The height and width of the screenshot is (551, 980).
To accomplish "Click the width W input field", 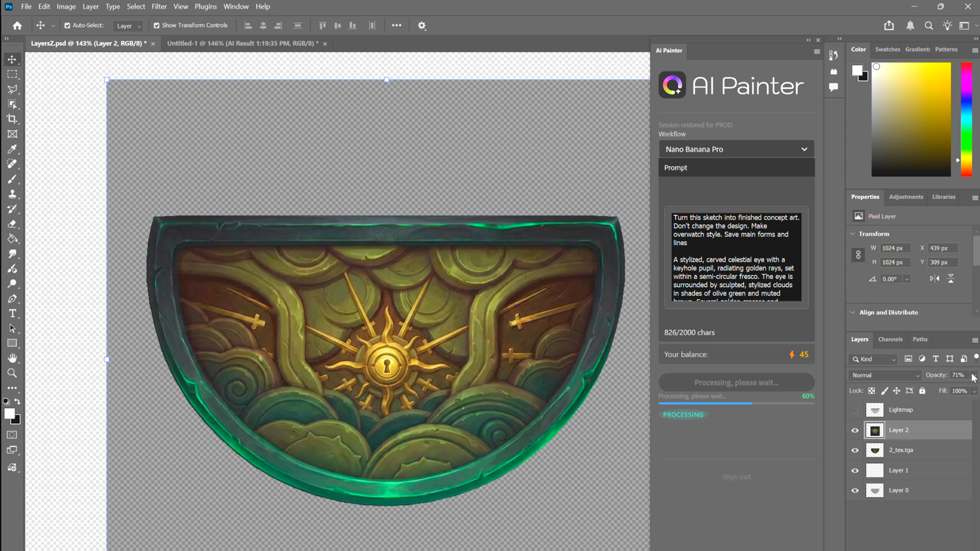I will click(x=895, y=249).
